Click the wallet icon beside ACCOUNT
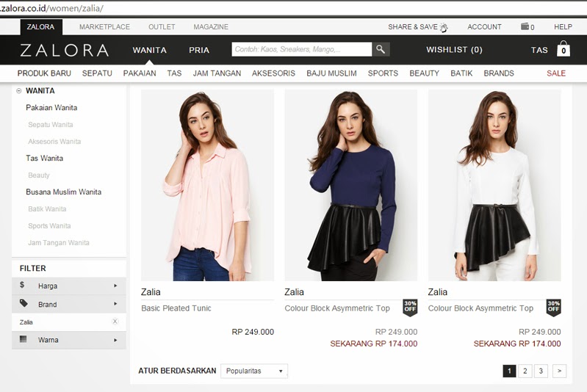This screenshot has width=587, height=392. point(525,26)
